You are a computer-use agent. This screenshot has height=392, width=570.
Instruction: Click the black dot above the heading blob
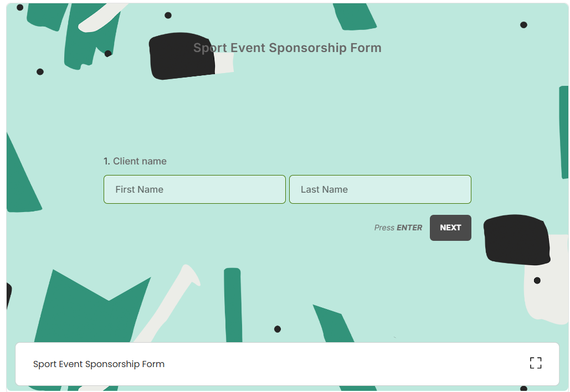pos(168,16)
